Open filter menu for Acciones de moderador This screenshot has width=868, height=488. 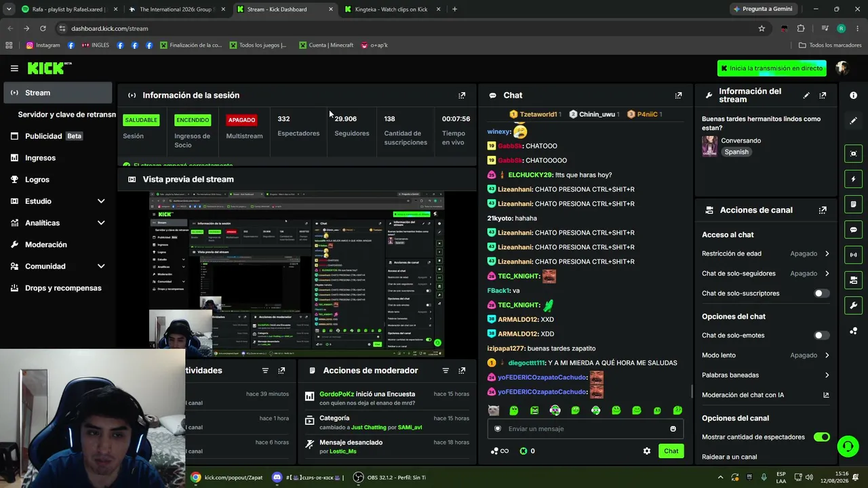[x=446, y=371]
